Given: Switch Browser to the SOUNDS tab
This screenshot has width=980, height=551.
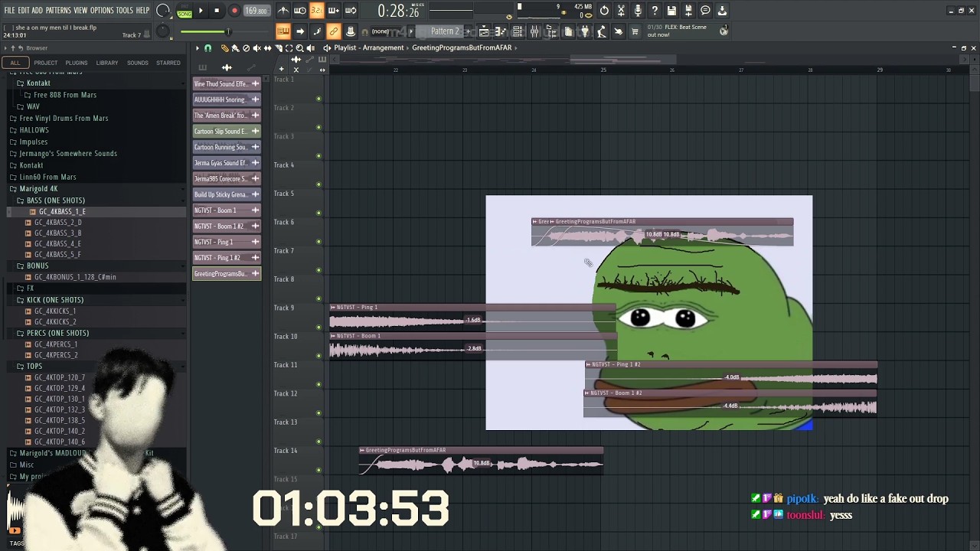Looking at the screenshot, I should click(138, 63).
